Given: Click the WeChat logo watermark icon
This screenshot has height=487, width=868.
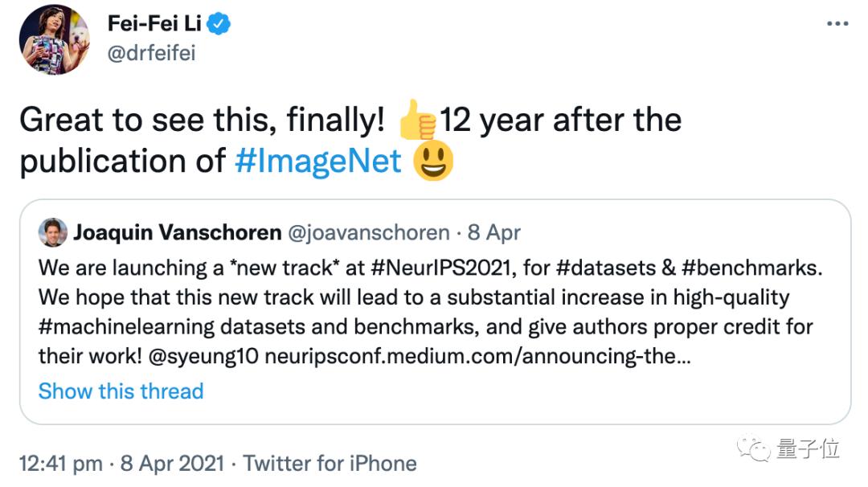Looking at the screenshot, I should click(x=755, y=447).
